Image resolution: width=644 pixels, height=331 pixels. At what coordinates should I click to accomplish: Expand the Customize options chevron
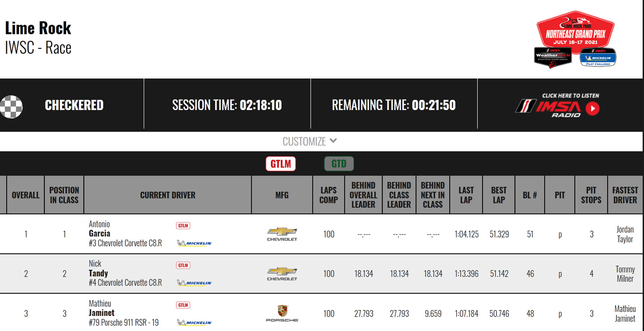pos(333,141)
